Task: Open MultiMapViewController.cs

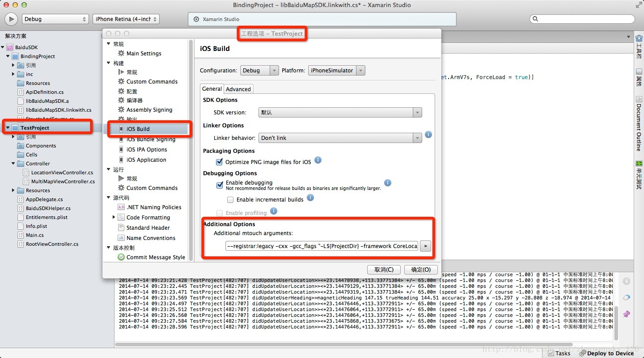Action: (x=63, y=181)
